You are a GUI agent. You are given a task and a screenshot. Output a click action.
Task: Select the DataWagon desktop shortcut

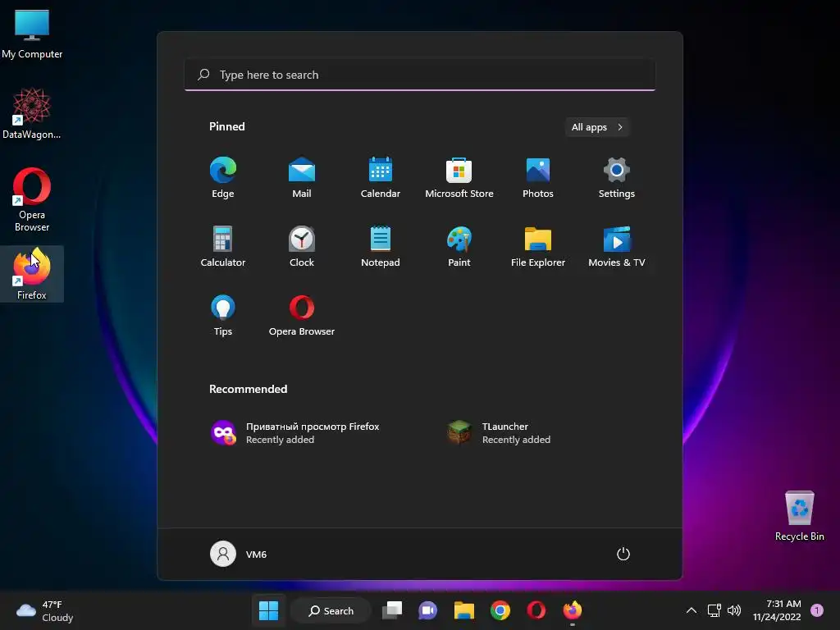click(32, 113)
